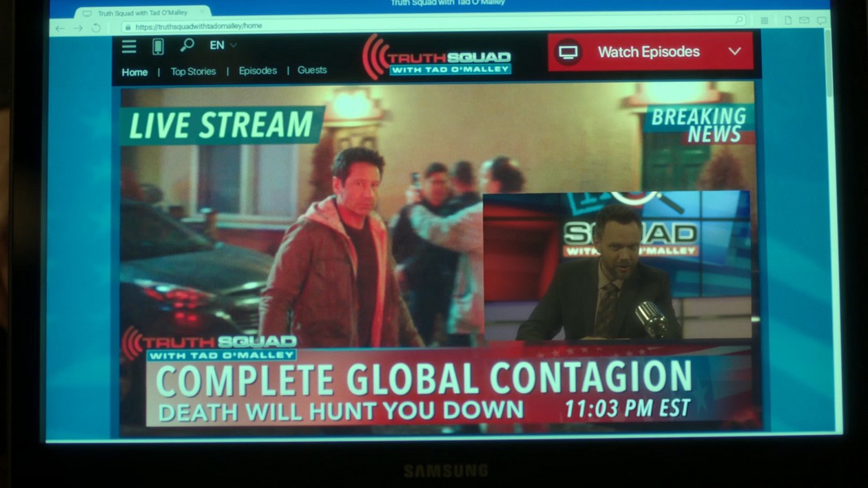
Task: Click the address bar search magnifier
Action: tap(739, 20)
